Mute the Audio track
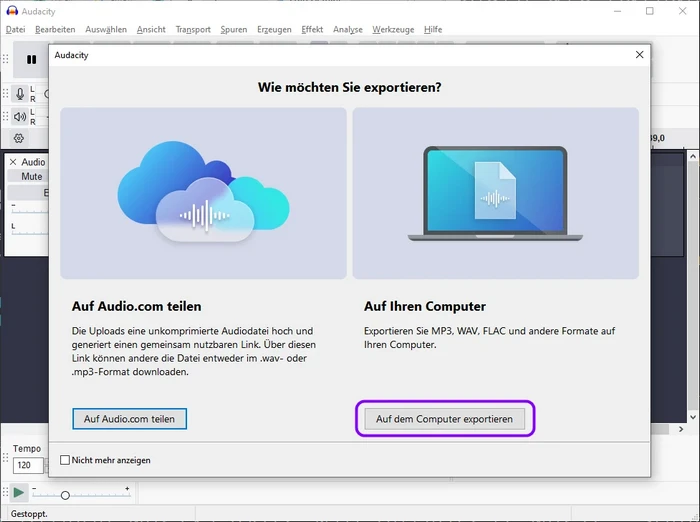Screen dimensions: 700x522 coord(29,176)
